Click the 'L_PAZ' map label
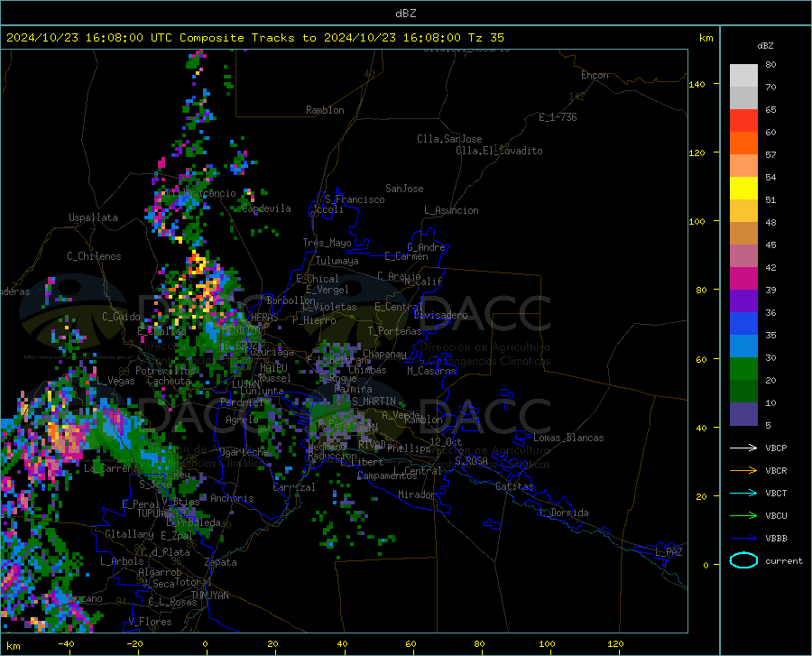The width and height of the screenshot is (812, 656). point(669,552)
